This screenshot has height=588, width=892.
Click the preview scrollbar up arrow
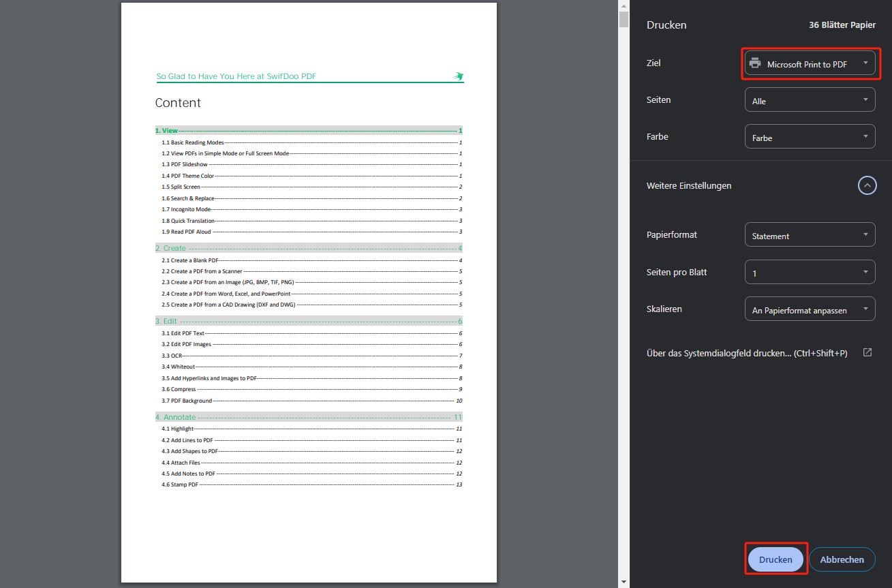tap(624, 5)
